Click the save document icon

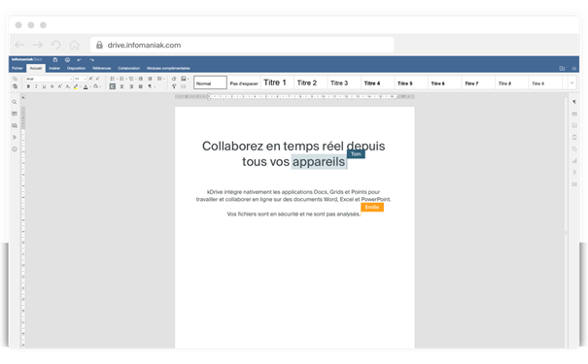click(x=55, y=60)
